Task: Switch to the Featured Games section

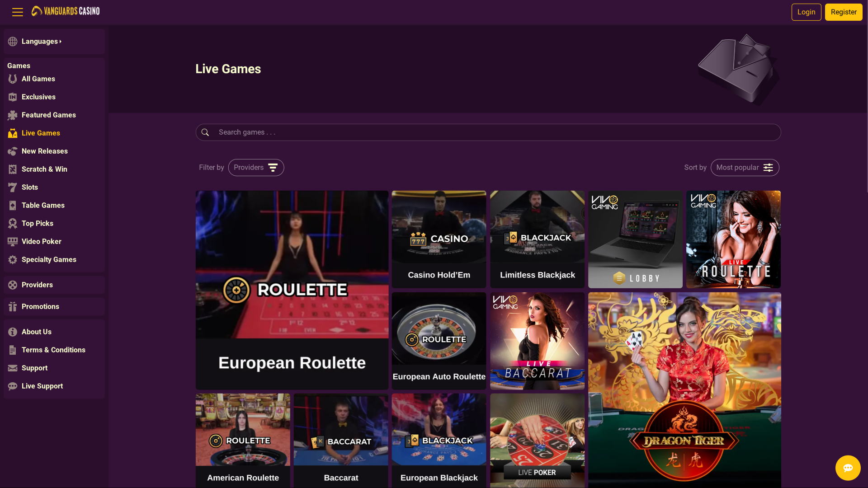Action: (49, 115)
